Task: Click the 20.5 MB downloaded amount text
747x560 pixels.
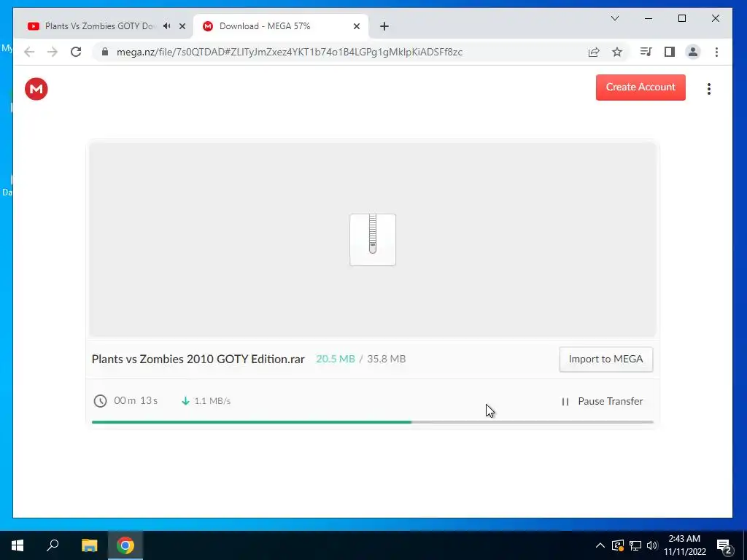Action: (x=336, y=359)
